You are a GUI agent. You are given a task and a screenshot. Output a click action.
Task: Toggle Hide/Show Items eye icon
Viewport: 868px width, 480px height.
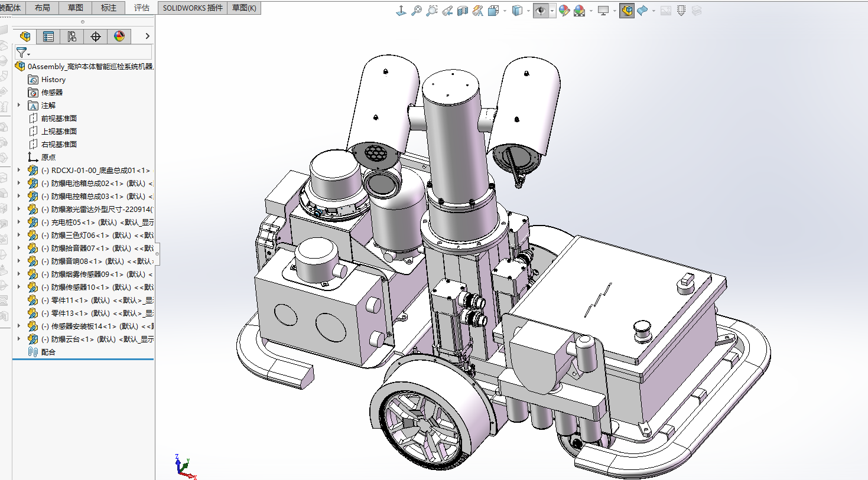(541, 11)
